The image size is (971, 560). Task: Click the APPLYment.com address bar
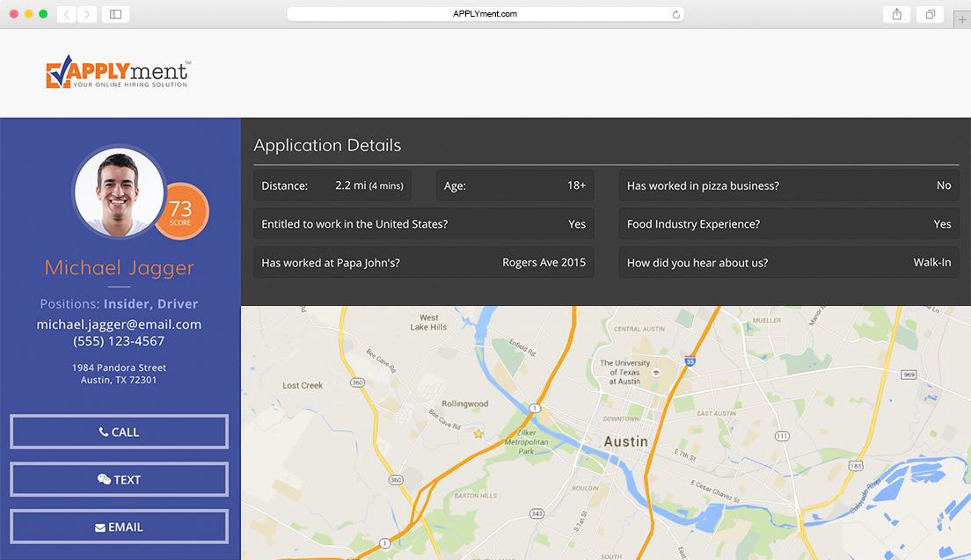[485, 14]
